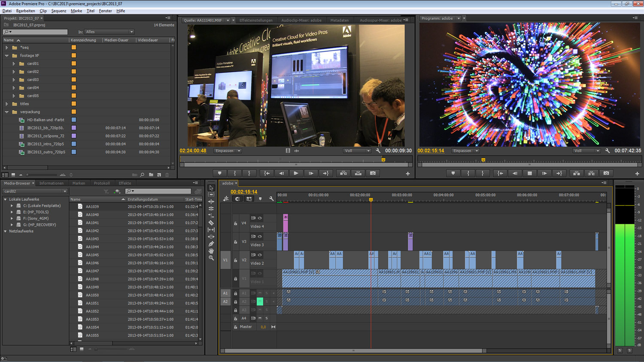Click the Add Marker icon in the timeline header
Screen dimensions: 644x362
click(x=260, y=199)
